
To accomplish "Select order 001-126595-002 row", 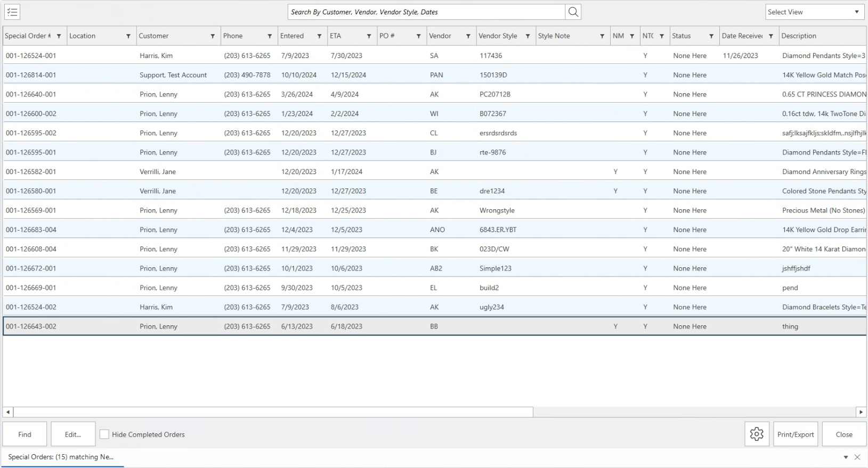I will pyautogui.click(x=434, y=133).
